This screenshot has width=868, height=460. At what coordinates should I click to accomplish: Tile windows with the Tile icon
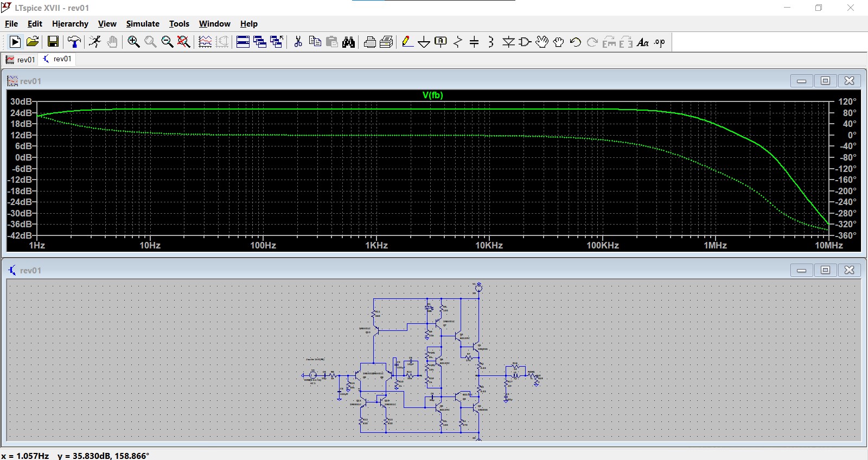[243, 42]
